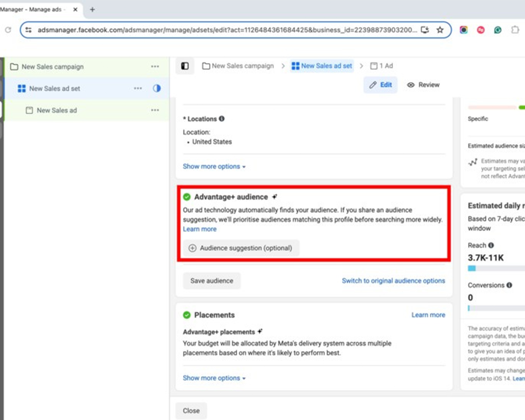Click the Placements green checkmark
The width and height of the screenshot is (525, 420).
(187, 315)
